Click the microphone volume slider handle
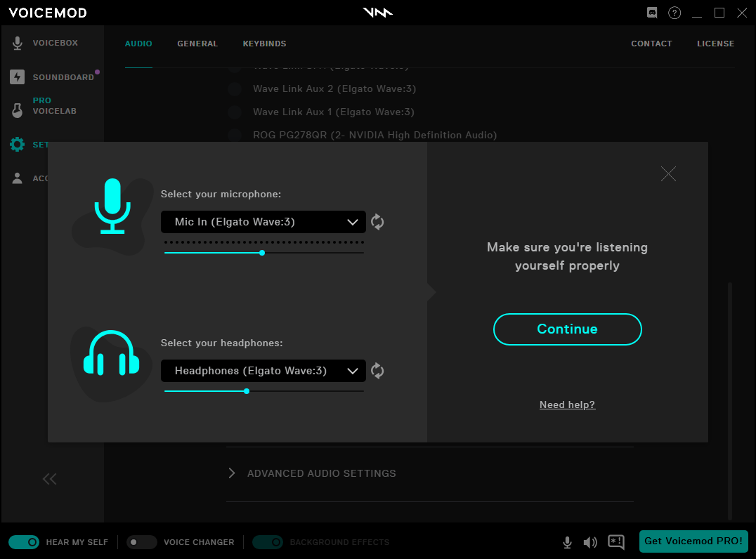Image resolution: width=756 pixels, height=559 pixels. coord(262,253)
